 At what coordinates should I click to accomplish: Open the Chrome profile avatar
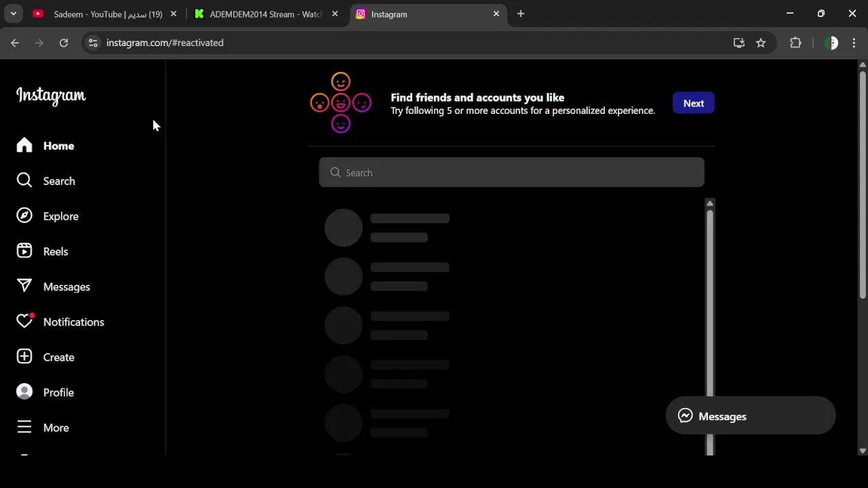point(831,43)
